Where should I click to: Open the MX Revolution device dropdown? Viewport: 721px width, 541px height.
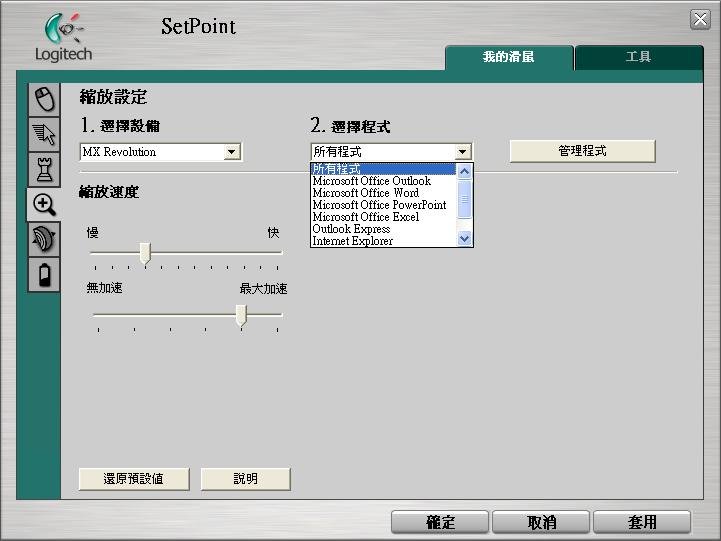pyautogui.click(x=161, y=152)
